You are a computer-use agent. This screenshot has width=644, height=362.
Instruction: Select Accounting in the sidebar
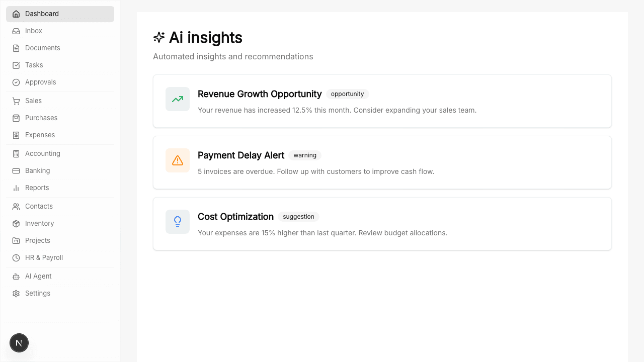tap(43, 154)
